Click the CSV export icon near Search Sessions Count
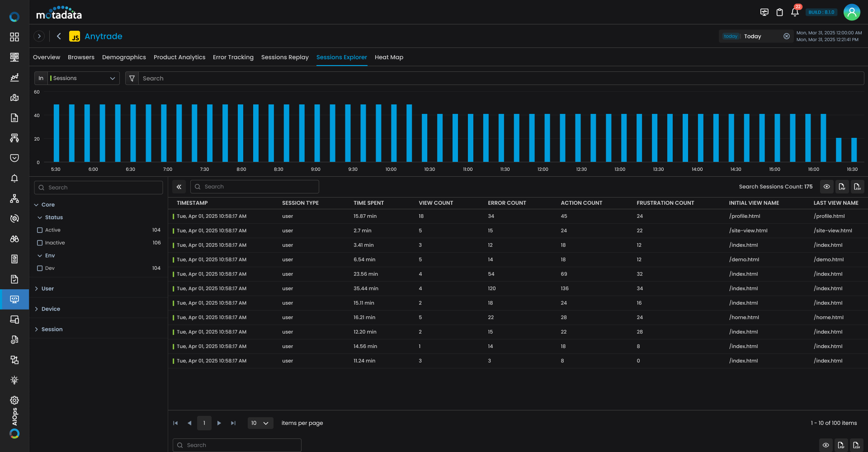 click(857, 186)
